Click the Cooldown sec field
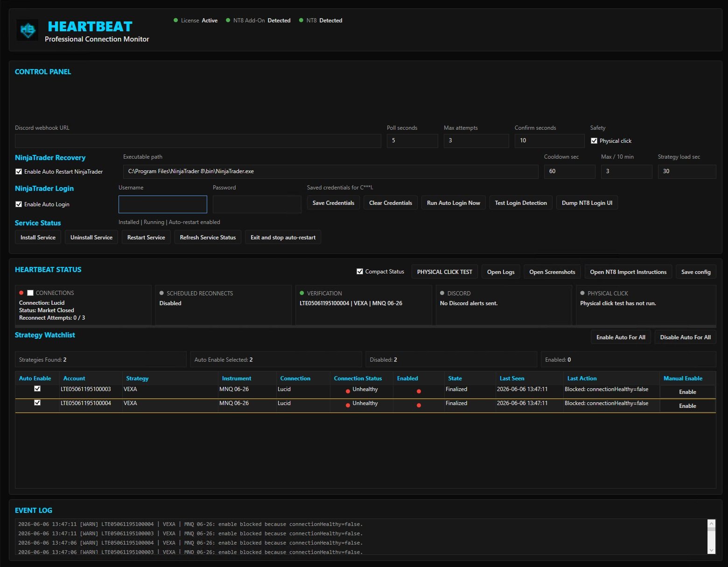Image resolution: width=728 pixels, height=567 pixels. 569,172
